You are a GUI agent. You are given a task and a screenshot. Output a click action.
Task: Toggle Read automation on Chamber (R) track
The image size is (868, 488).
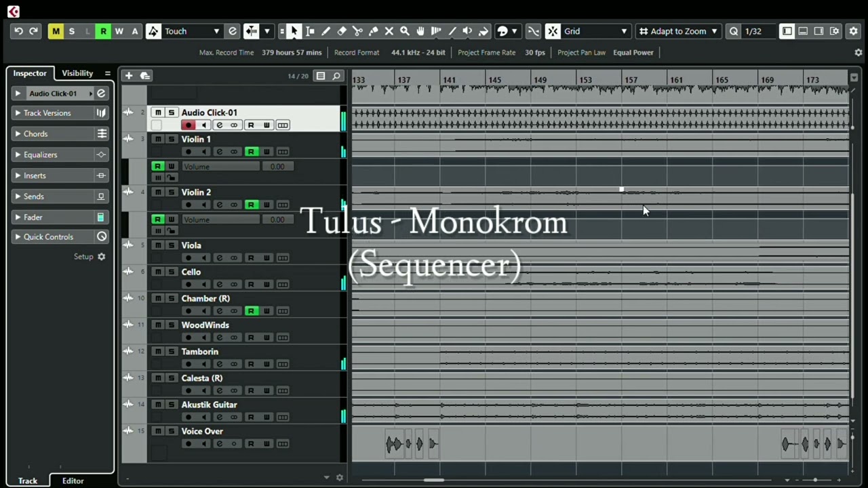point(251,311)
